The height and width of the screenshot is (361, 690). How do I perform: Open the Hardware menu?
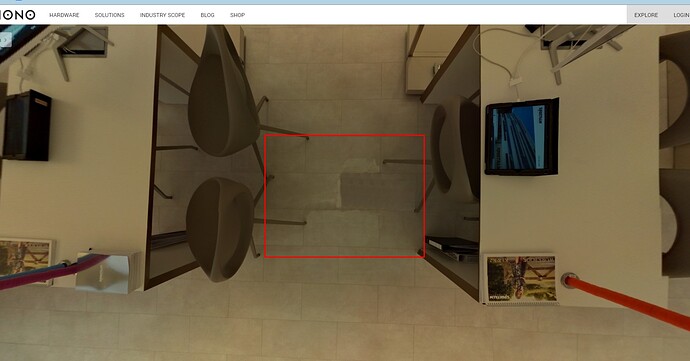pyautogui.click(x=64, y=15)
